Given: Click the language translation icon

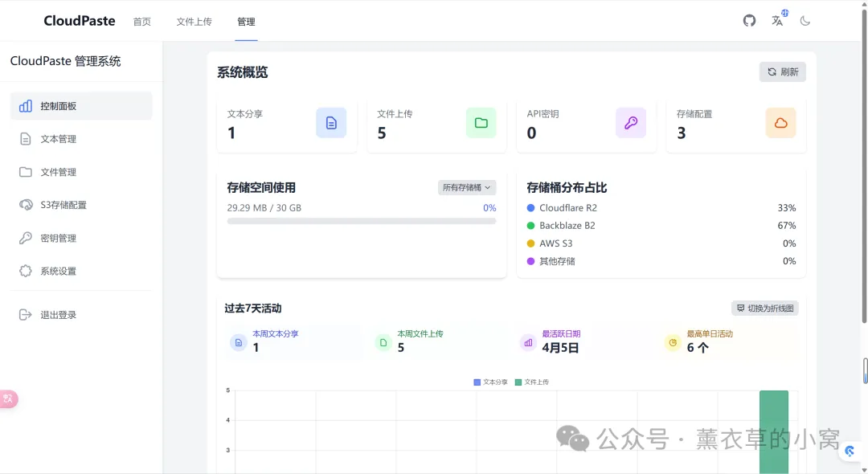Looking at the screenshot, I should 777,21.
